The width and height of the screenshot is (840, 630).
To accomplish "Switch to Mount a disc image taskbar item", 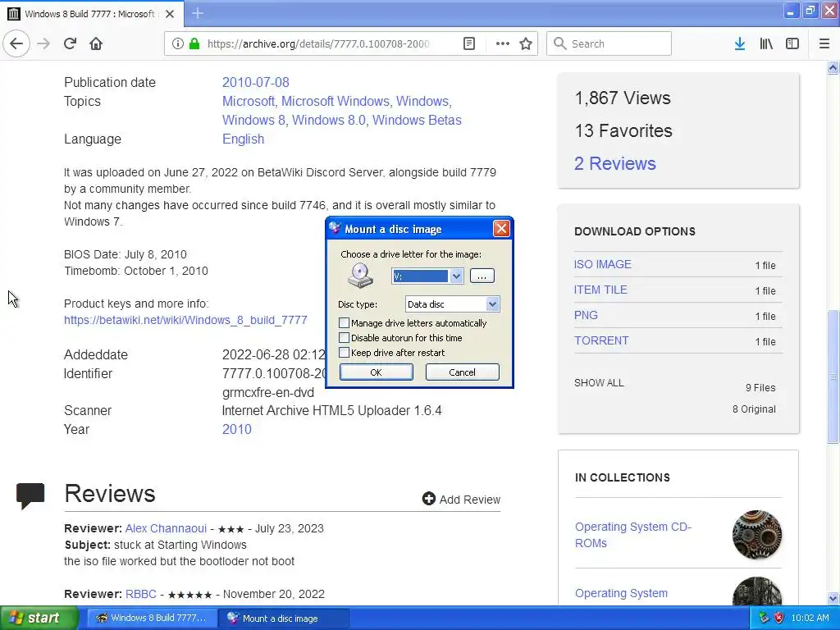I will click(284, 618).
